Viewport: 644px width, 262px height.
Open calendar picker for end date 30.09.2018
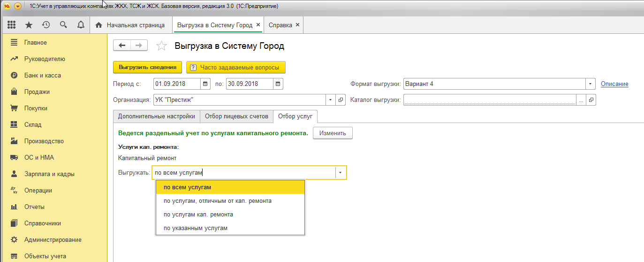tap(278, 84)
